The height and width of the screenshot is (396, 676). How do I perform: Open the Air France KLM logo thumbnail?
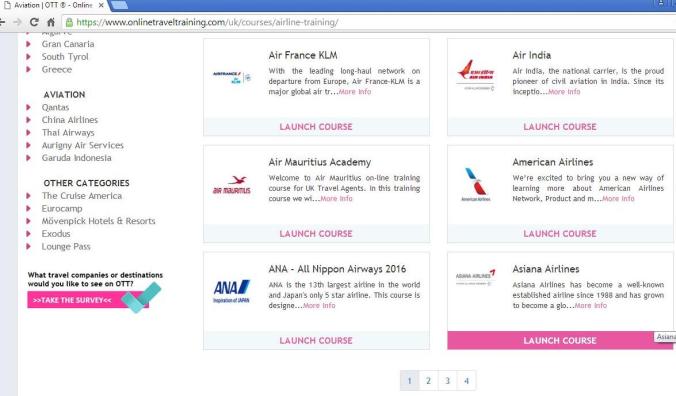(232, 78)
